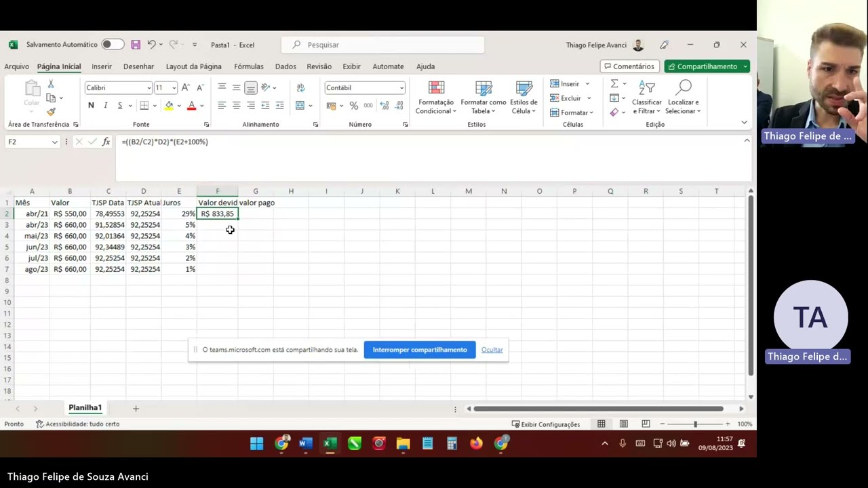Screen dimensions: 868x488
Task: Click Interromper compartilhamento button
Action: coord(420,350)
